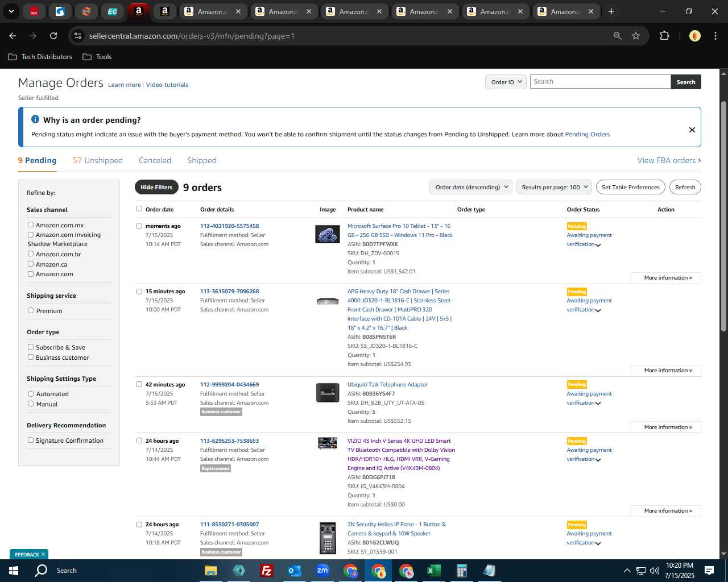
Task: Reload the Seller Central page
Action: click(x=53, y=36)
